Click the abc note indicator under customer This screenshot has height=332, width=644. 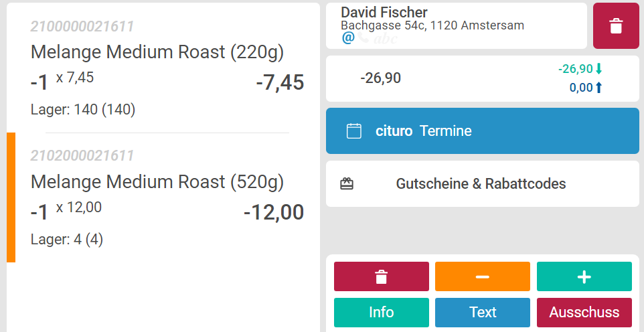pos(385,38)
